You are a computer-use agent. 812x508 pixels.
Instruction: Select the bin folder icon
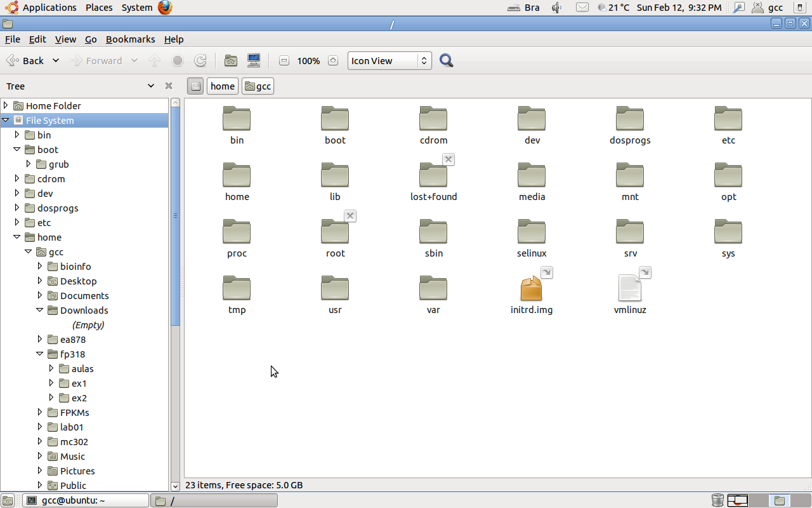237,119
